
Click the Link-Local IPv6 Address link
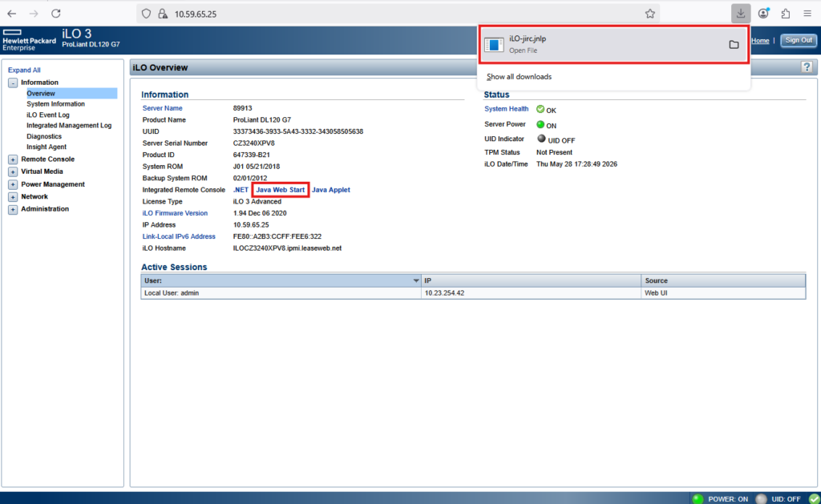point(179,236)
